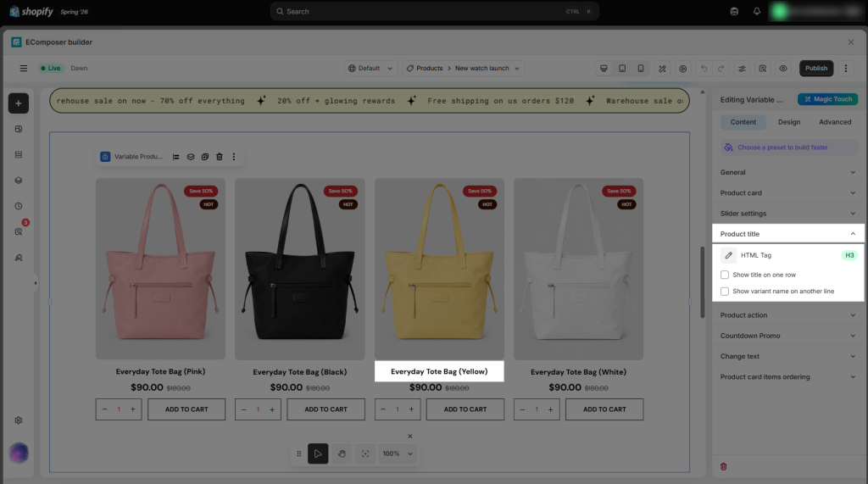This screenshot has width=868, height=484.
Task: Add White tote bag to cart
Action: coord(604,409)
